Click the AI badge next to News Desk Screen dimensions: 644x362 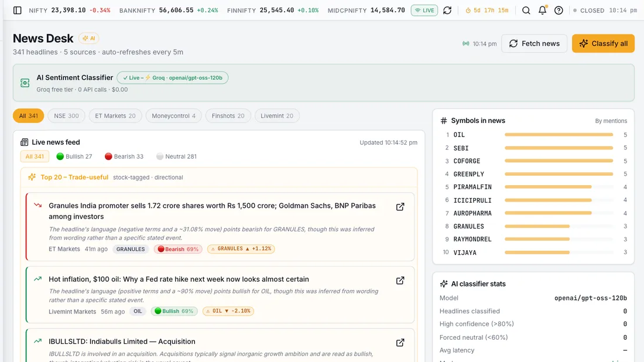[89, 38]
